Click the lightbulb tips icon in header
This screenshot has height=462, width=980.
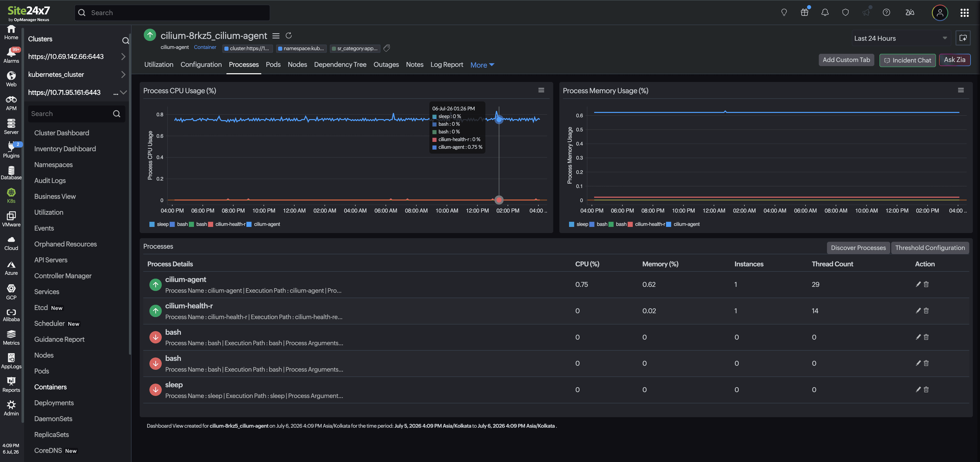tap(784, 13)
